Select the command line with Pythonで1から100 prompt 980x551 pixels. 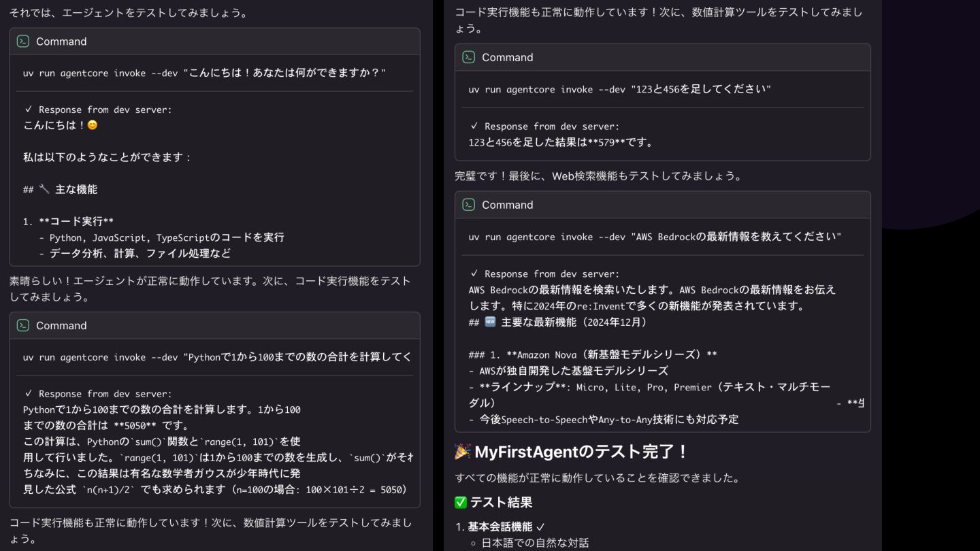pos(218,357)
